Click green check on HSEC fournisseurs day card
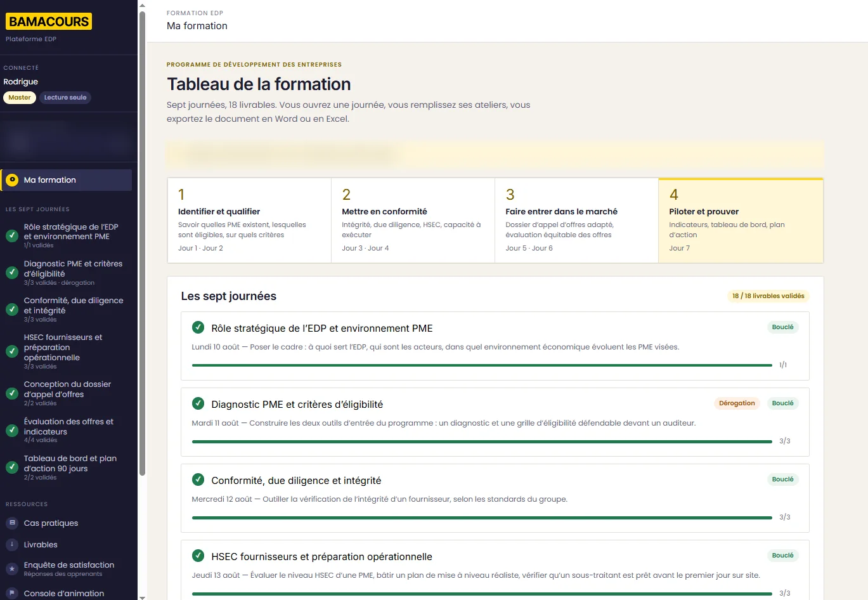868x600 pixels. coord(198,556)
